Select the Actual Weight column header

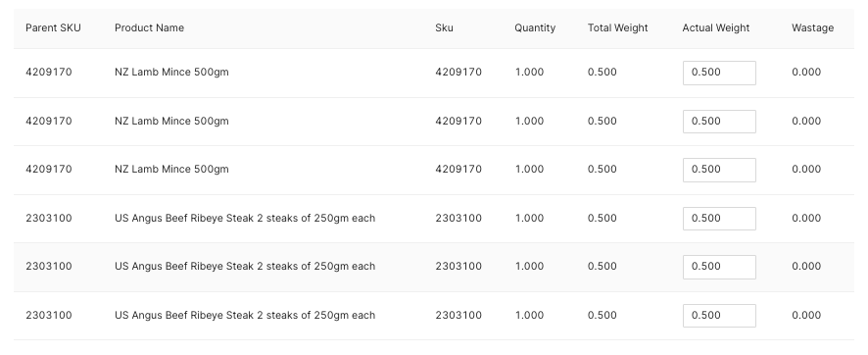(716, 28)
